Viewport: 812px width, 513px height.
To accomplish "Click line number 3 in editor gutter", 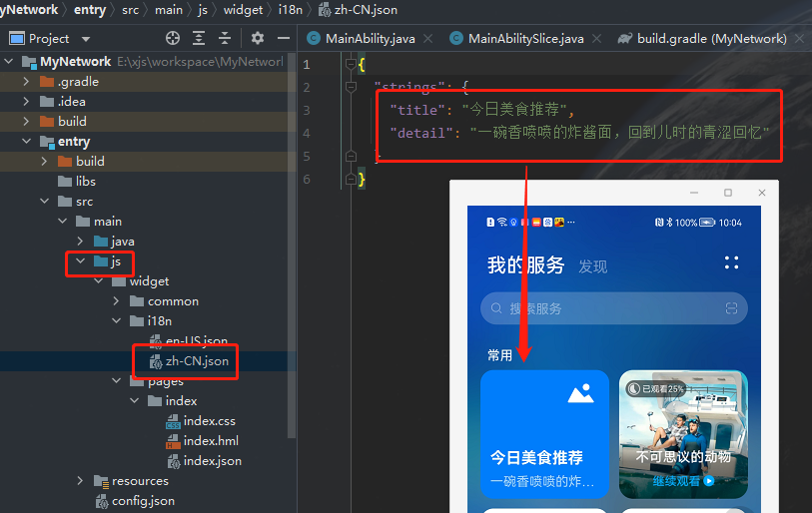I will click(x=307, y=110).
